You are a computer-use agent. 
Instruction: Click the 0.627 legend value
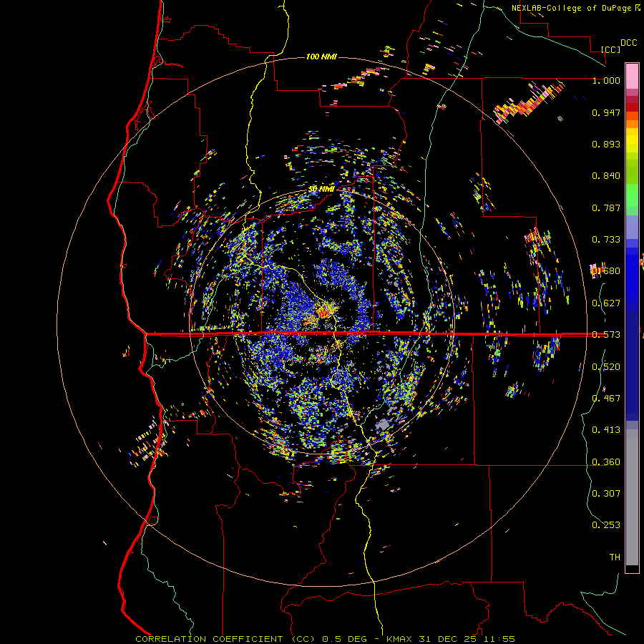pos(606,303)
